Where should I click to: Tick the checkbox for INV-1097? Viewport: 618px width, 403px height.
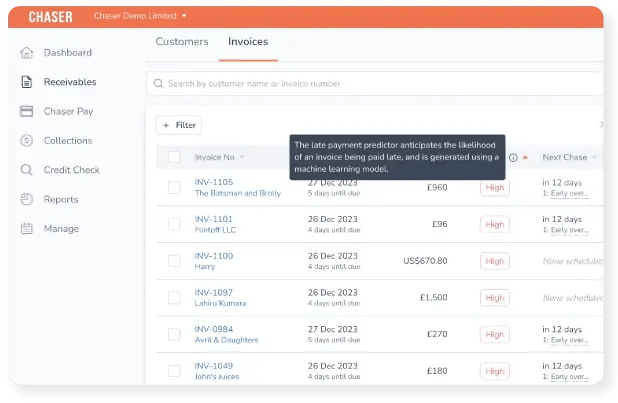coord(174,297)
